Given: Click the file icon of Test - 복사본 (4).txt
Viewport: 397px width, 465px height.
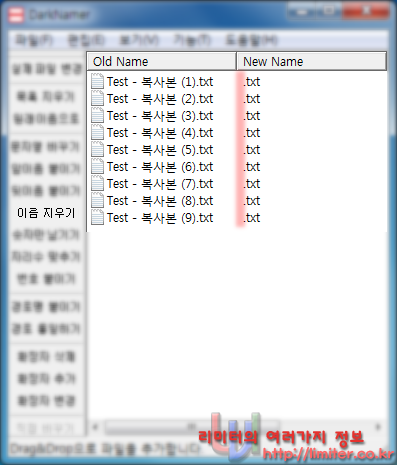Looking at the screenshot, I should pyautogui.click(x=97, y=133).
